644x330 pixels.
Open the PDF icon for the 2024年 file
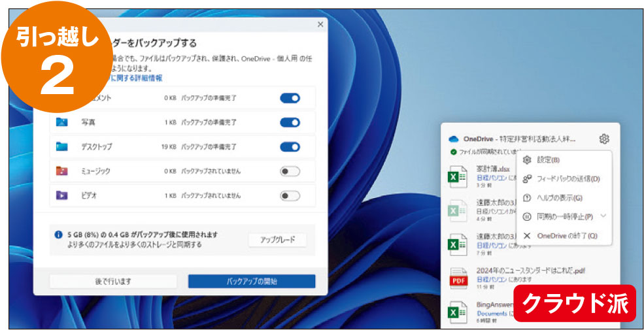point(458,278)
